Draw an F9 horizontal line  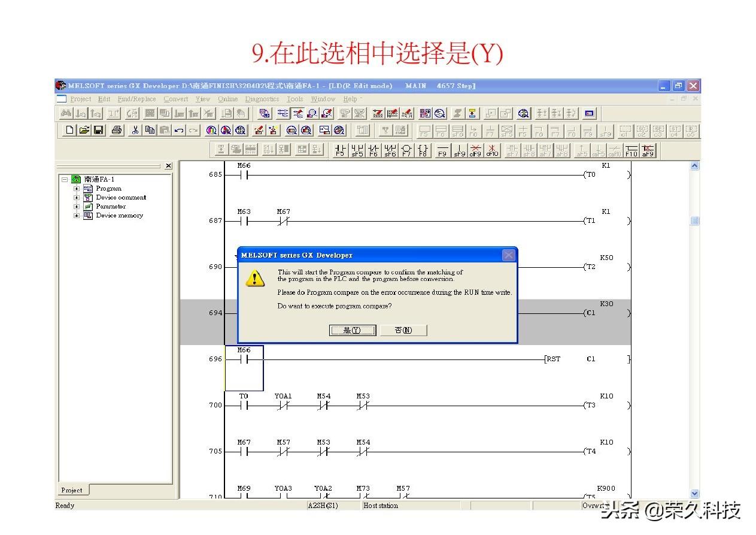tap(442, 150)
